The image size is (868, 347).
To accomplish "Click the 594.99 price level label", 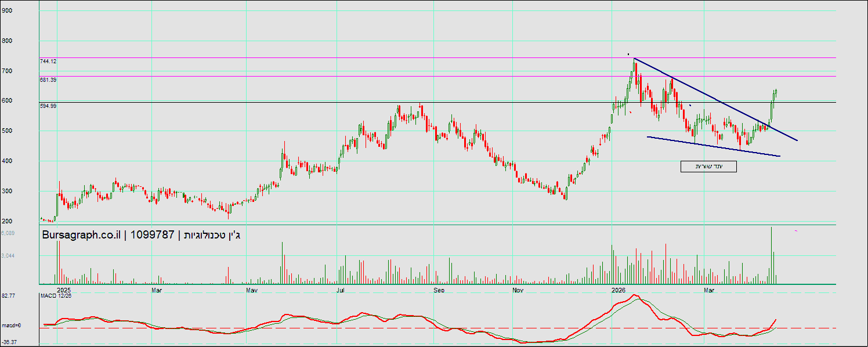I will [x=48, y=106].
